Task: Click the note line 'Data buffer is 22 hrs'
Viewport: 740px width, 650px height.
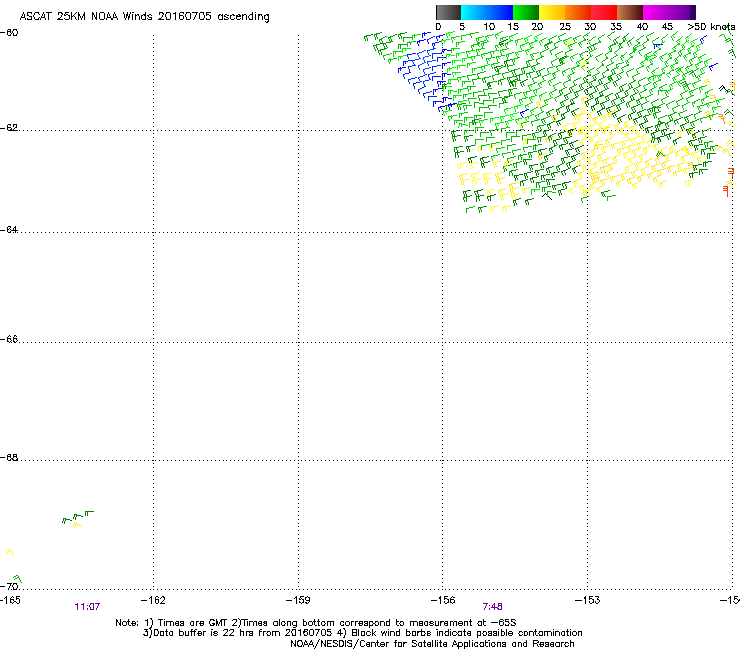Action: click(362, 633)
